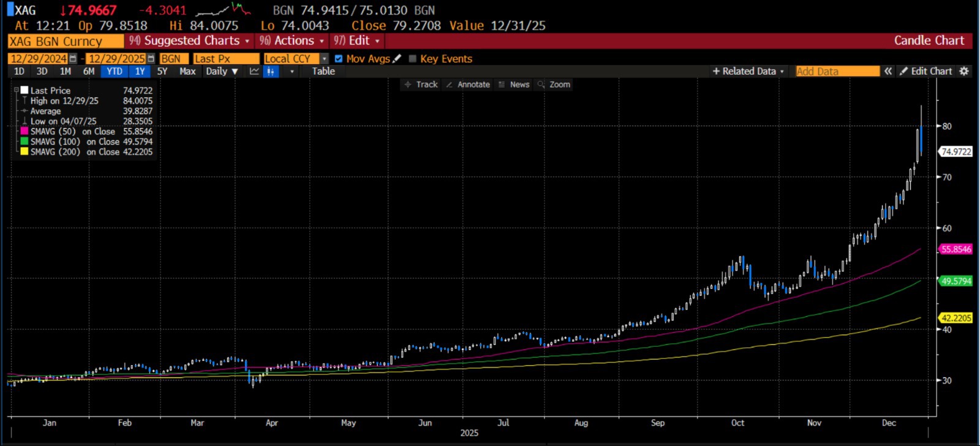
Task: Enable the Key Events checkbox
Action: tap(412, 59)
